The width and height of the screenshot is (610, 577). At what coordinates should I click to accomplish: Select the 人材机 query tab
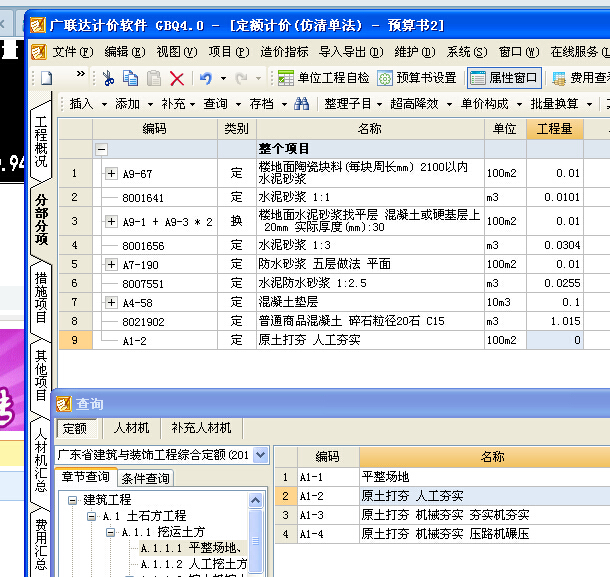click(x=131, y=428)
